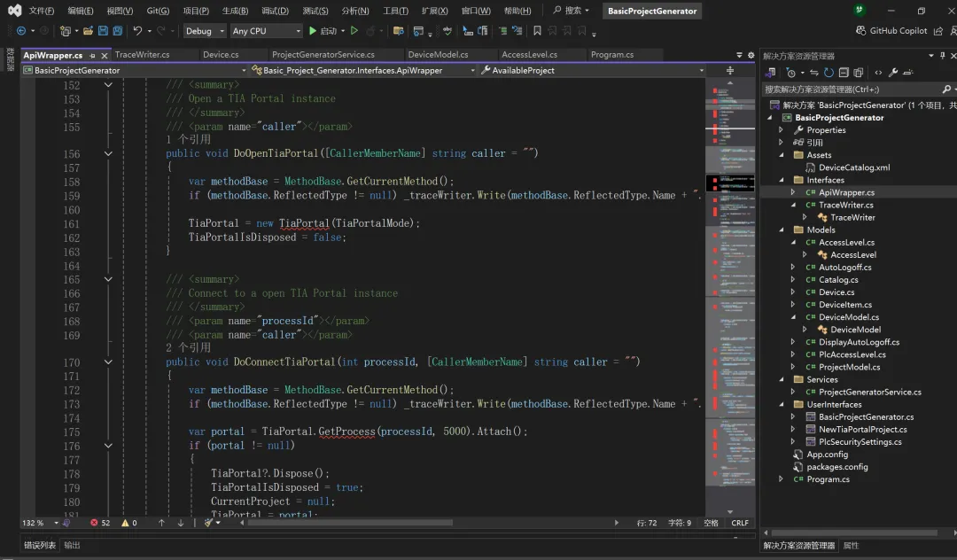Open the Git(G) menu
Viewport: 957px width, 560px height.
pyautogui.click(x=158, y=11)
